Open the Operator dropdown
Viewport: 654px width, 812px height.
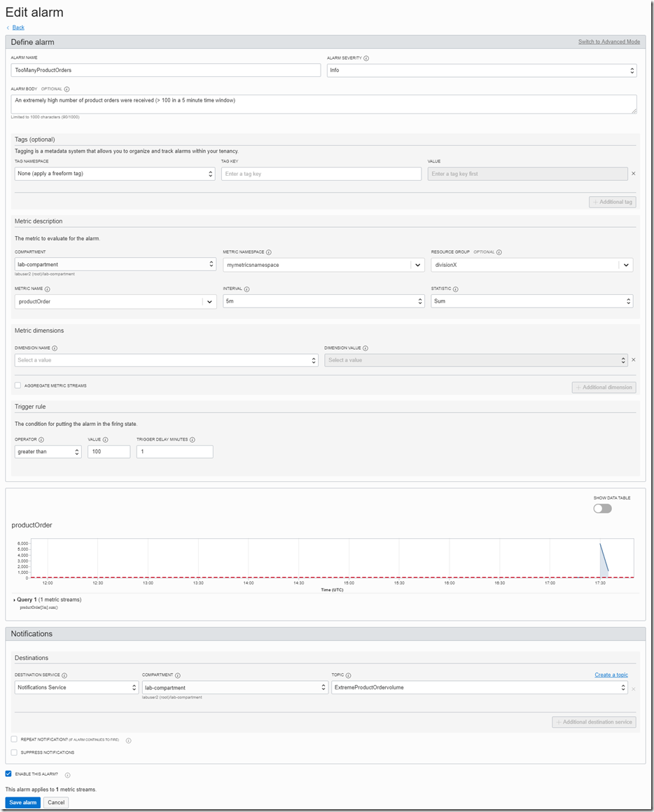48,451
